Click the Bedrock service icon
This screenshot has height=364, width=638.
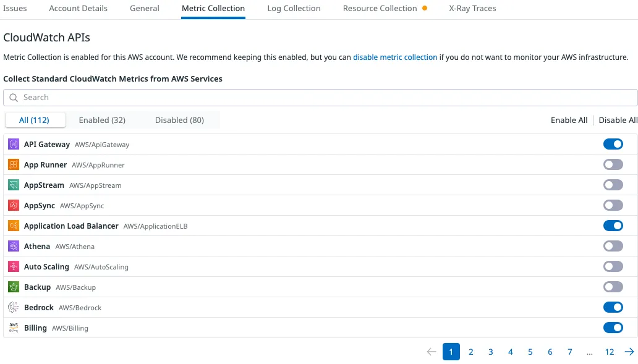point(14,307)
